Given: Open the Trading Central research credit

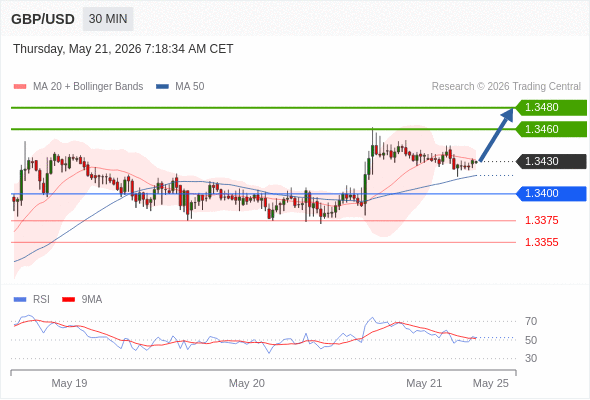Looking at the screenshot, I should coord(506,87).
